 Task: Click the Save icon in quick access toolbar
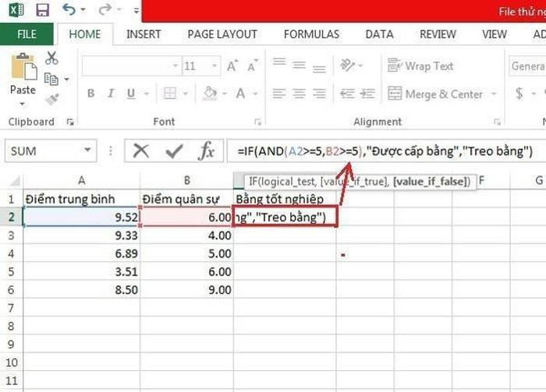42,11
